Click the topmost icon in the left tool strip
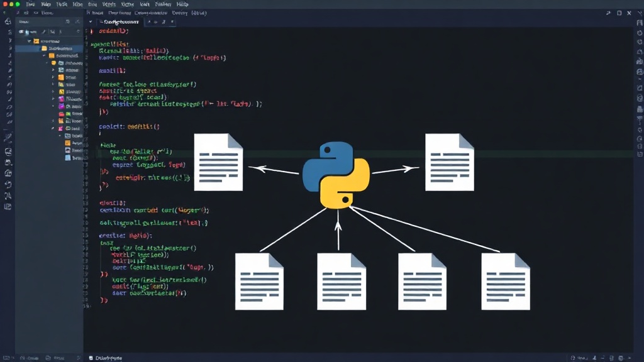The image size is (644, 362). tap(8, 21)
